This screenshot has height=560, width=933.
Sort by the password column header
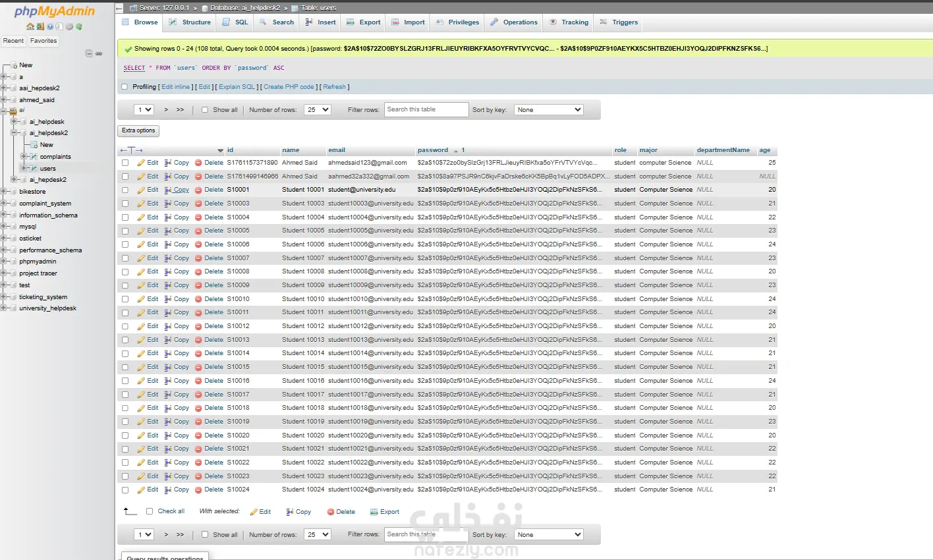(433, 150)
